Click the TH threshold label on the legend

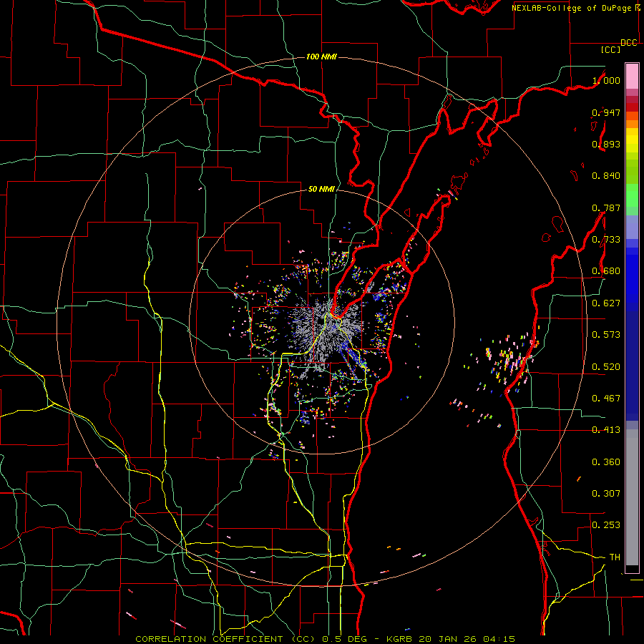click(x=615, y=557)
